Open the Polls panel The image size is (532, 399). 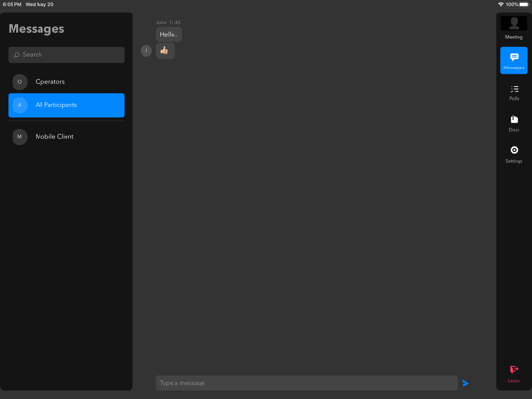[514, 93]
